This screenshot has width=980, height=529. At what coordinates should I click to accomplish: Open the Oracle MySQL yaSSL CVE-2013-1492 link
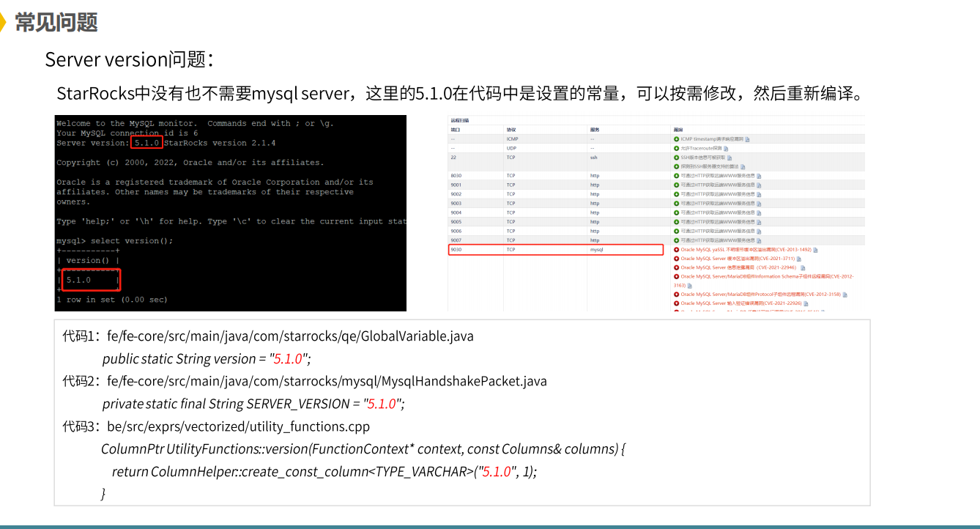click(746, 250)
